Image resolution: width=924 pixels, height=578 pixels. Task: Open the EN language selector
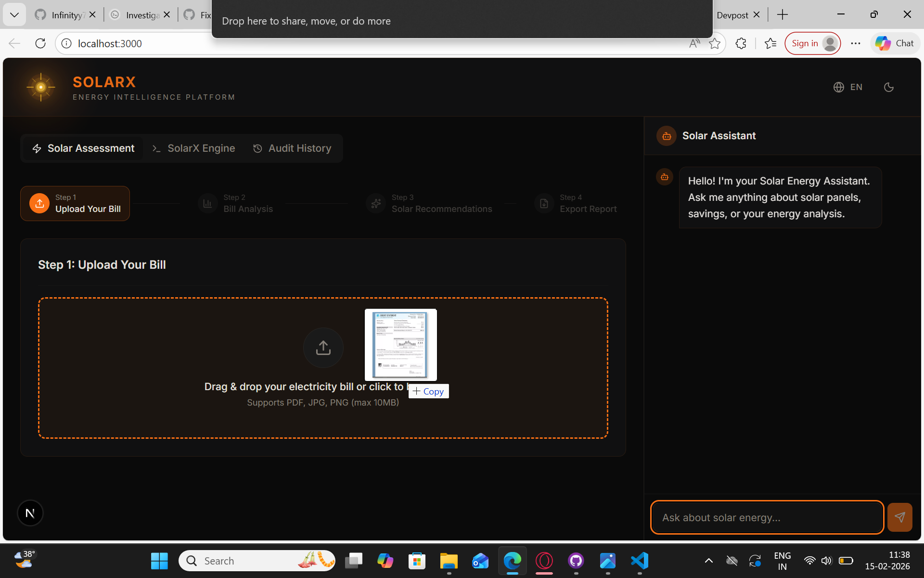[x=848, y=87]
